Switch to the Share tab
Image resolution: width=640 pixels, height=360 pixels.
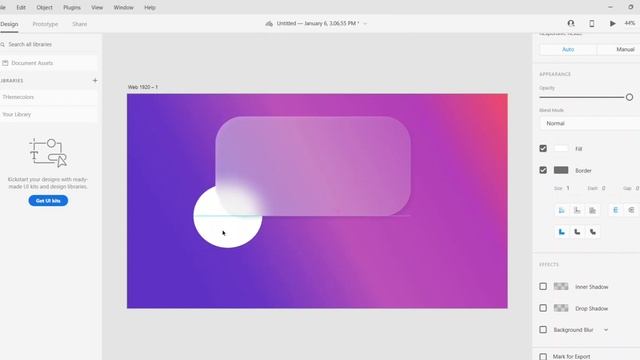80,24
